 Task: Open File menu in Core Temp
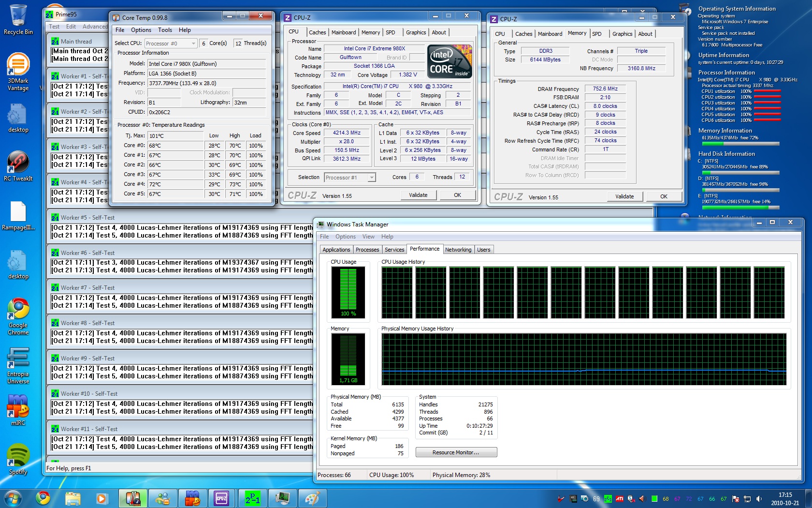click(x=120, y=30)
